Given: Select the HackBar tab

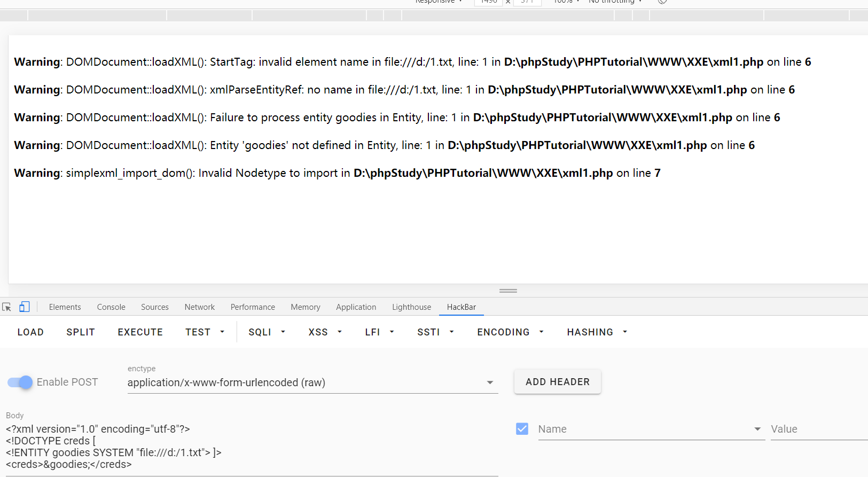Looking at the screenshot, I should tap(462, 307).
